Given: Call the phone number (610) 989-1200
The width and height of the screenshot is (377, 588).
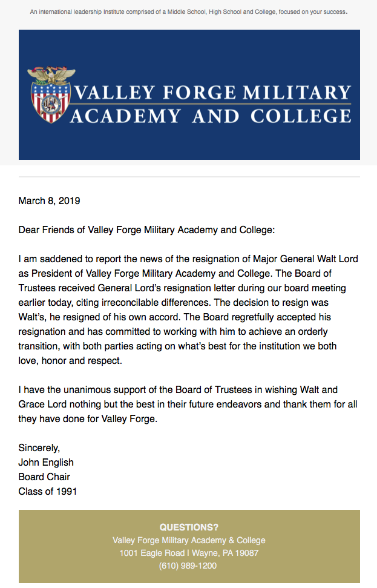Looking at the screenshot, I should click(189, 566).
